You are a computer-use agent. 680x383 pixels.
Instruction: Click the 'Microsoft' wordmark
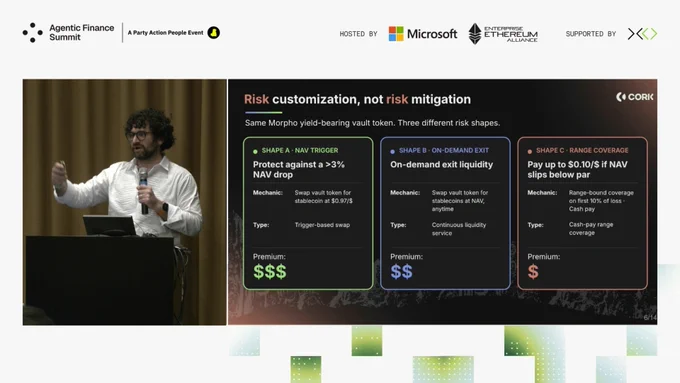432,34
